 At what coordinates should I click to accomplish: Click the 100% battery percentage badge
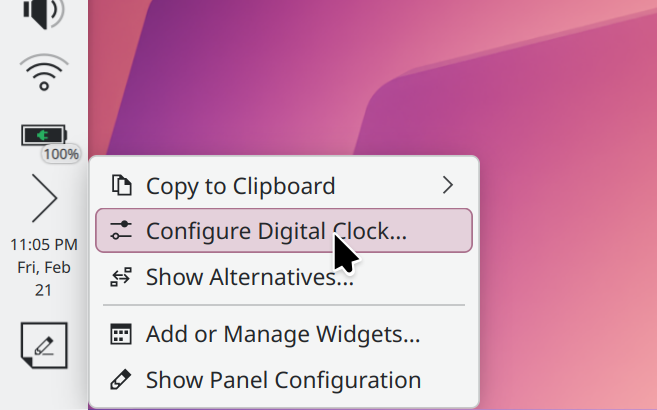pyautogui.click(x=62, y=154)
